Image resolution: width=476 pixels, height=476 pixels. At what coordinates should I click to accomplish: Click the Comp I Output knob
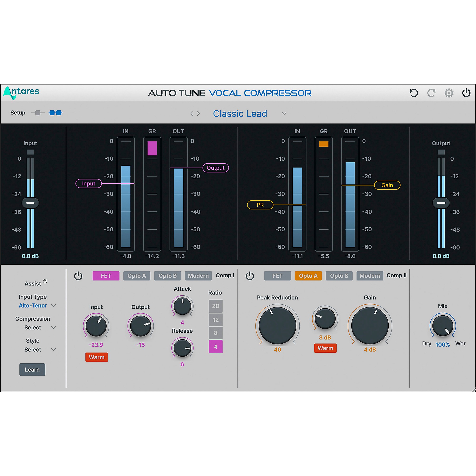click(x=141, y=326)
